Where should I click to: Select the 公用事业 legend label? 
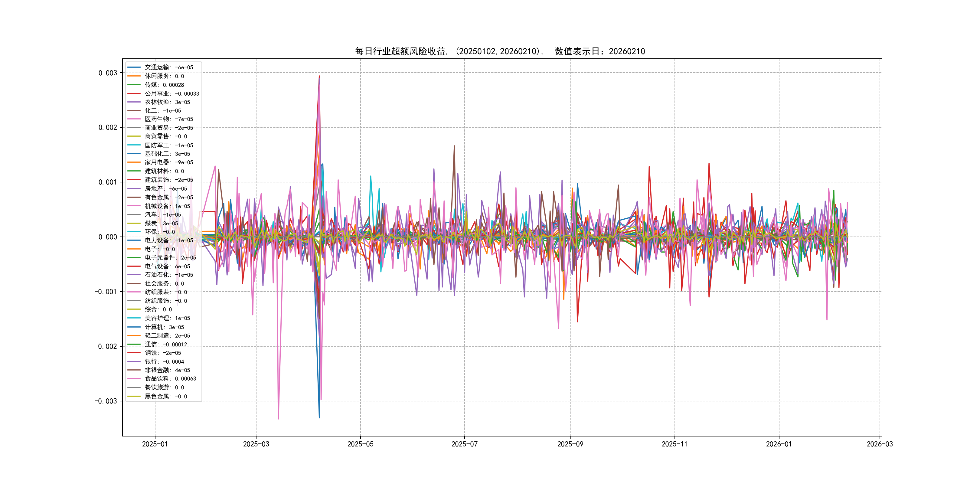pos(171,93)
